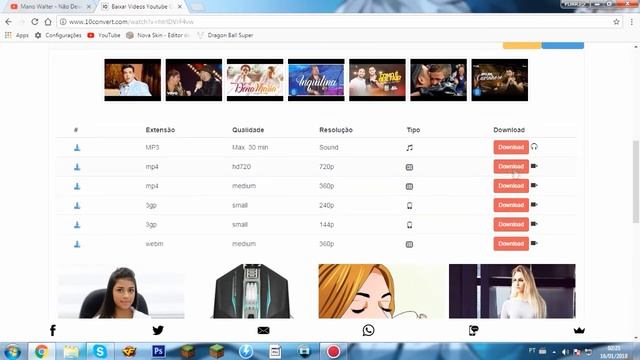Click the headphone icon beside MP3 Download button

coord(534,147)
